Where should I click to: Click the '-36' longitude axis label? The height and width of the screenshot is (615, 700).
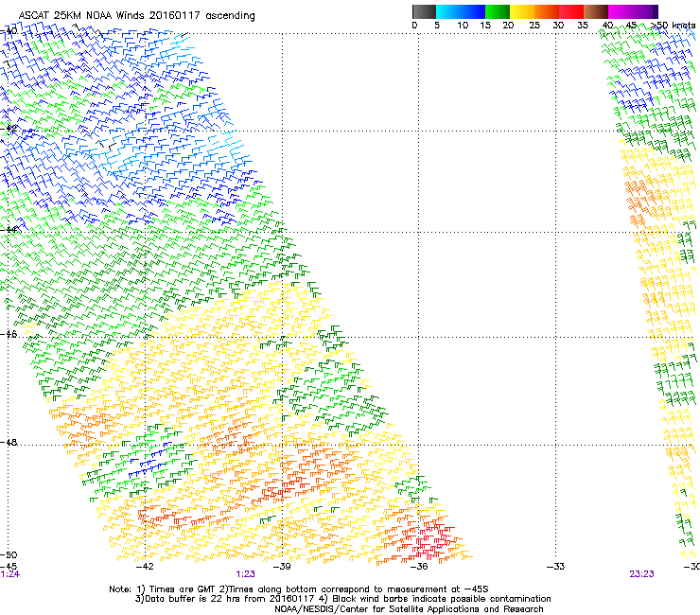pos(419,567)
